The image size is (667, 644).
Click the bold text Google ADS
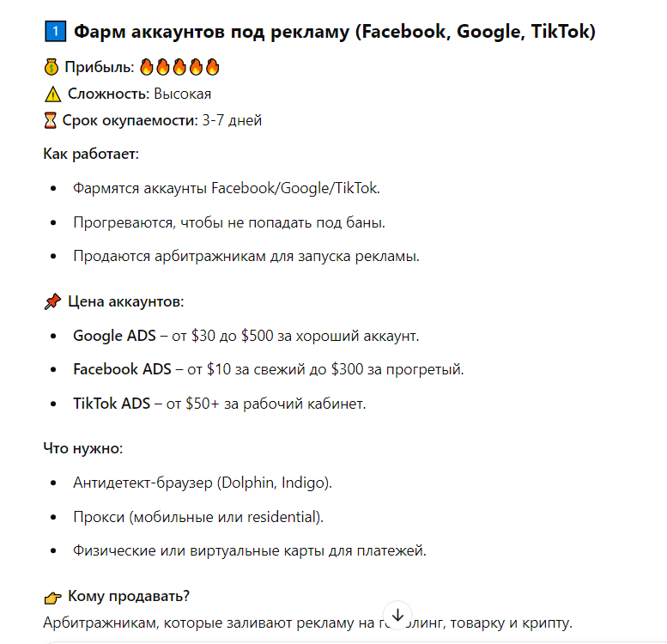[114, 336]
